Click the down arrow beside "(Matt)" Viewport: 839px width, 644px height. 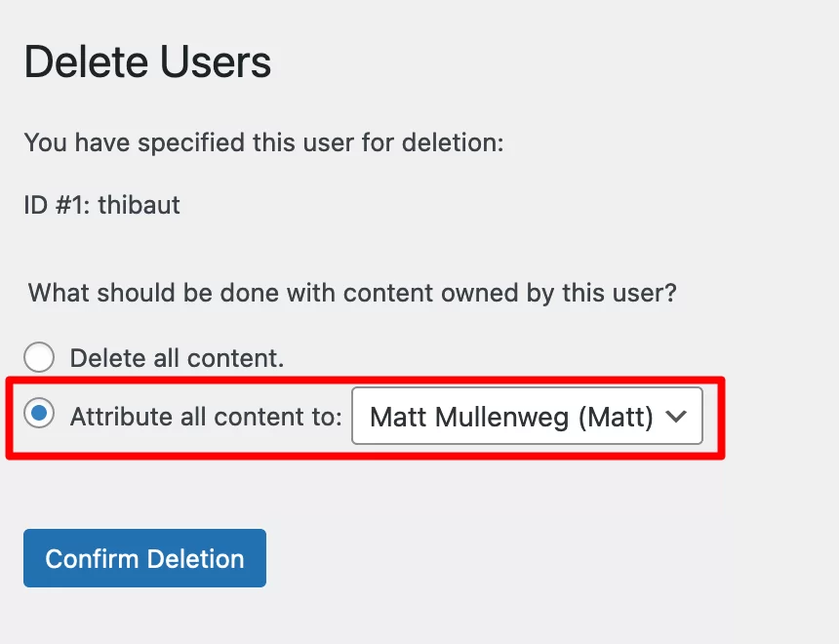pyautogui.click(x=676, y=417)
